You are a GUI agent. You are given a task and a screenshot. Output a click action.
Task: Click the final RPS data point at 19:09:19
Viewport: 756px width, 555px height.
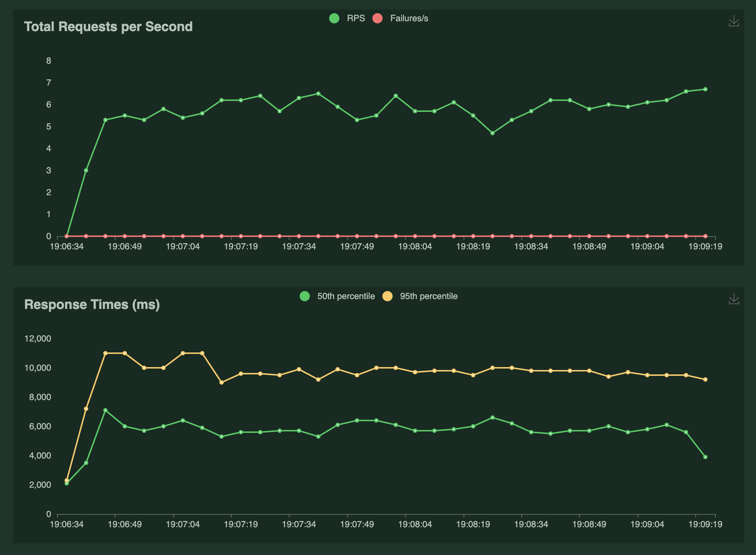point(705,89)
